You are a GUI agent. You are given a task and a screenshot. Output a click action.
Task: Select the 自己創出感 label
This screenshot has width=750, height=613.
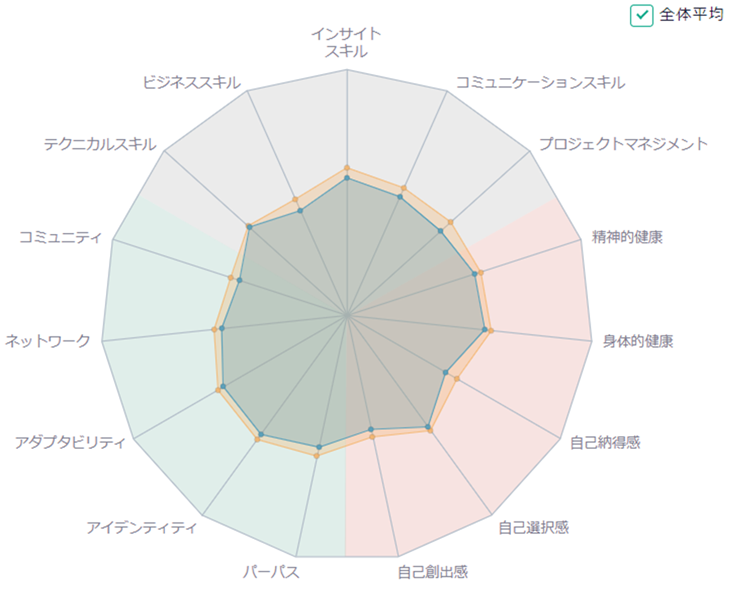[432, 571]
